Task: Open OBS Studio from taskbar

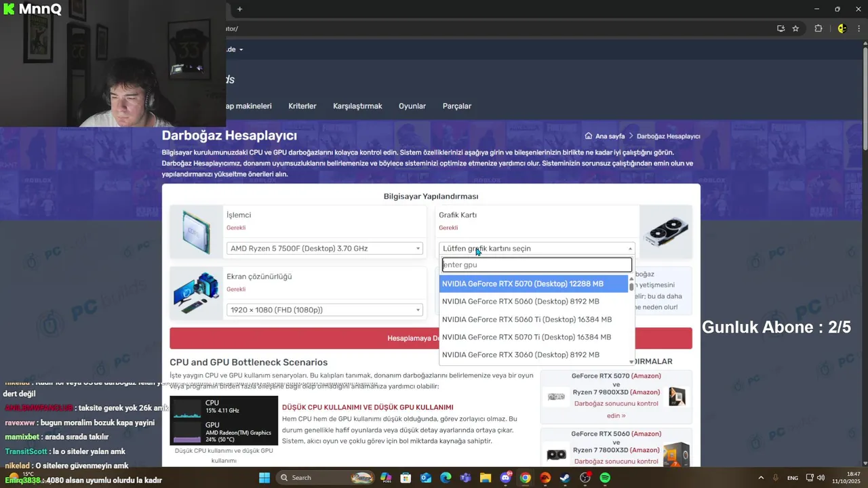Action: [585, 478]
